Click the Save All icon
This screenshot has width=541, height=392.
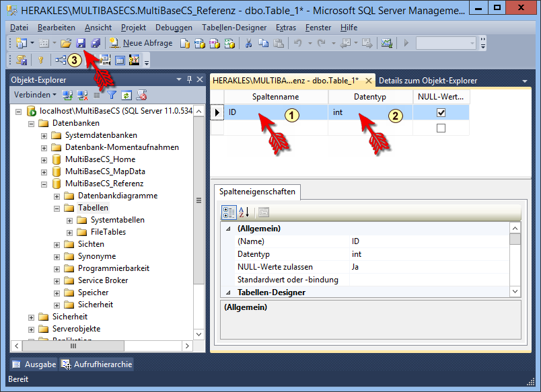pyautogui.click(x=95, y=43)
